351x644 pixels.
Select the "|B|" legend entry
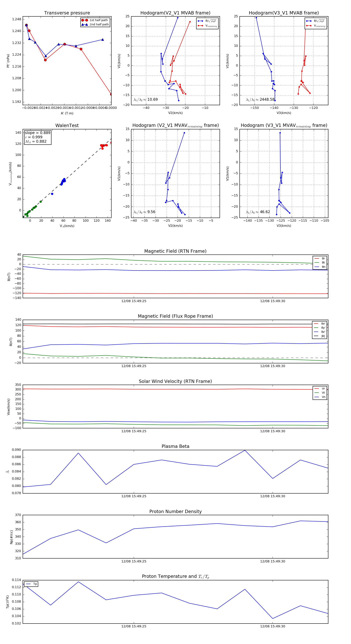click(320, 336)
